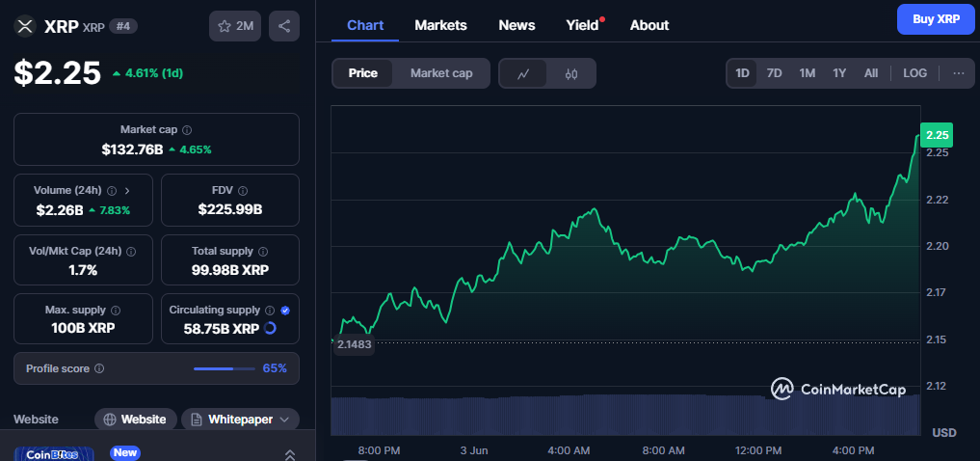Click the 2.25 current price label
Viewport: 980px width, 461px height.
[x=937, y=135]
